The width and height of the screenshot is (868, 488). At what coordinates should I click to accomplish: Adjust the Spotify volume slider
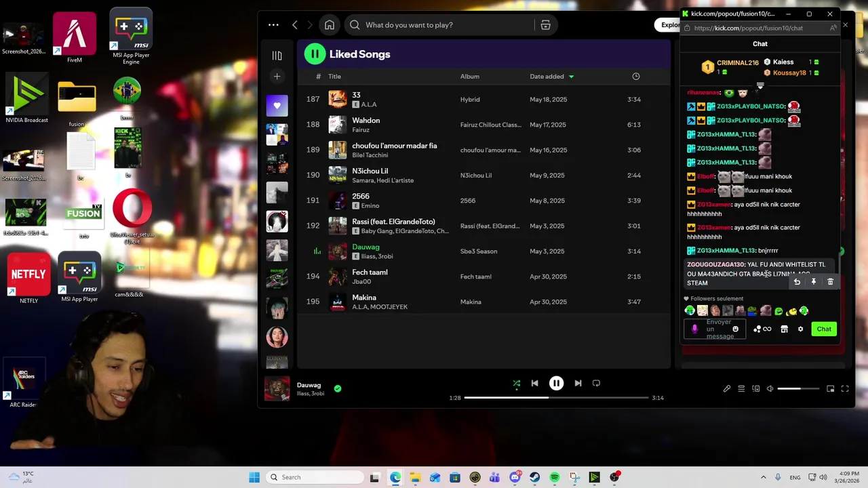coord(798,388)
